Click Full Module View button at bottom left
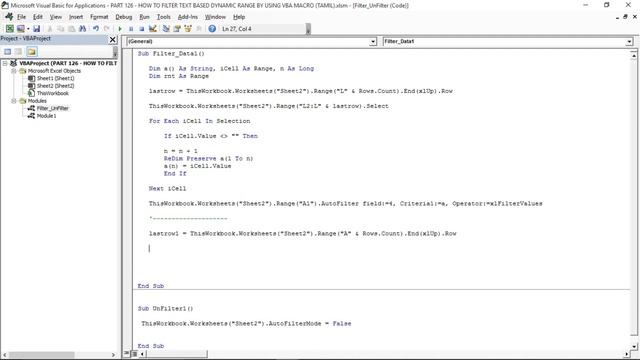The height and width of the screenshot is (360, 640). click(134, 353)
